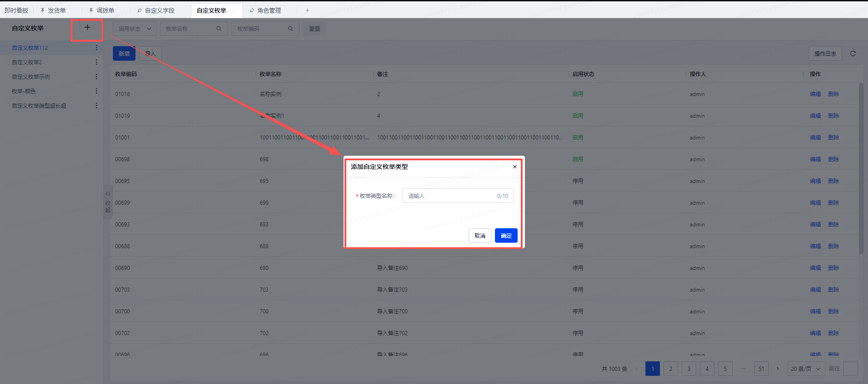Go to previous page arrow
This screenshot has width=868, height=384.
coord(636,369)
